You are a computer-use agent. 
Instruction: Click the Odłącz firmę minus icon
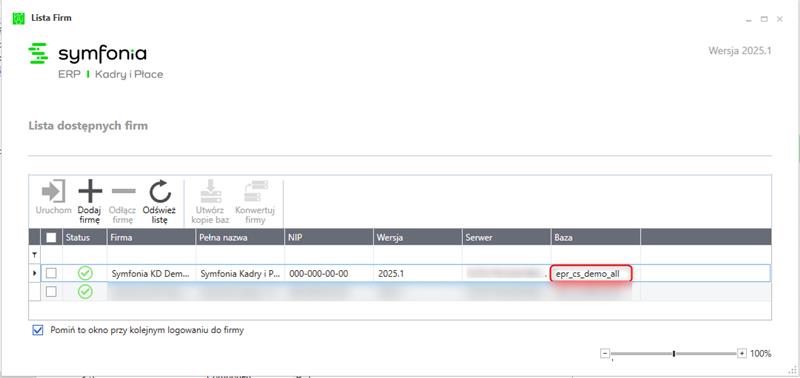coord(123,191)
